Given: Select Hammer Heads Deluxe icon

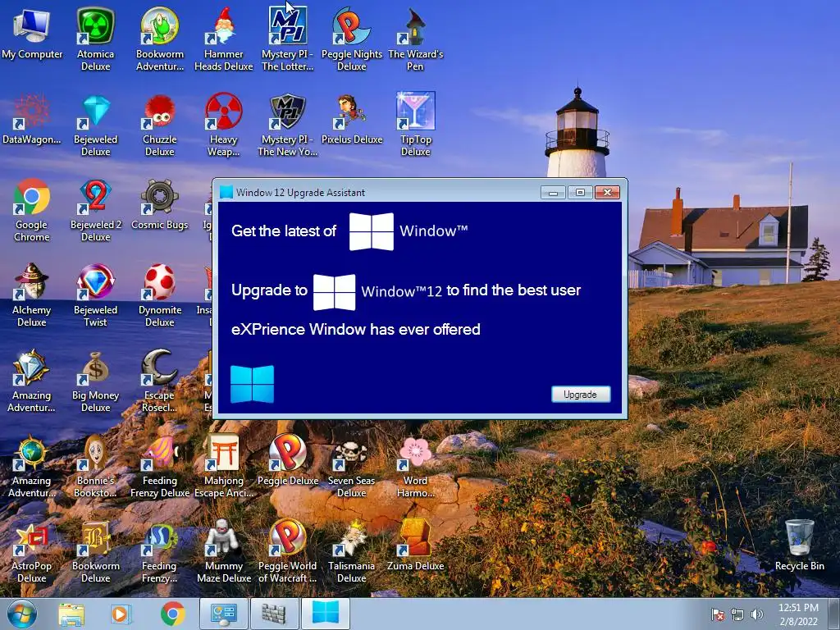Looking at the screenshot, I should pyautogui.click(x=223, y=39).
